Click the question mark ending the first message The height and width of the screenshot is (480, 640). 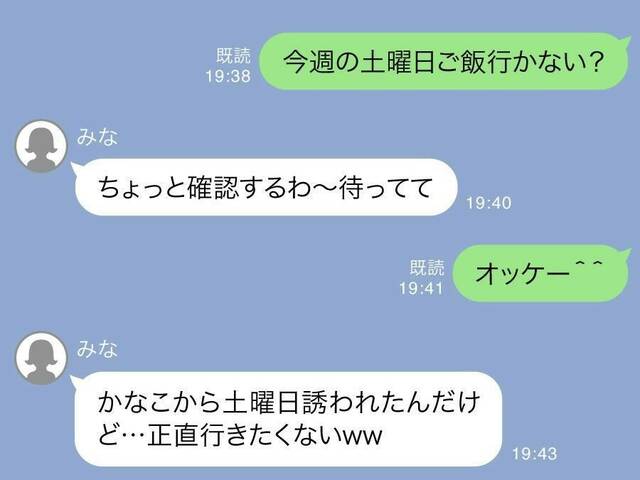(595, 61)
